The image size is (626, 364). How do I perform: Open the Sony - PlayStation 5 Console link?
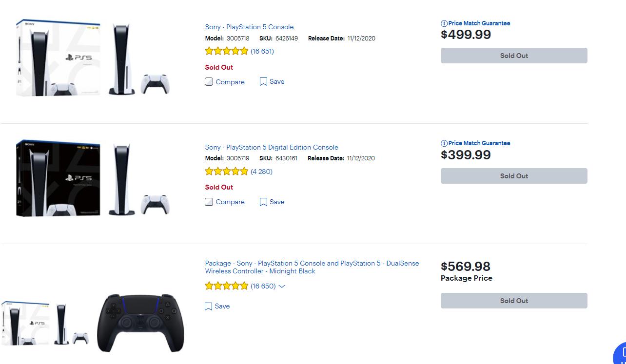coord(249,27)
